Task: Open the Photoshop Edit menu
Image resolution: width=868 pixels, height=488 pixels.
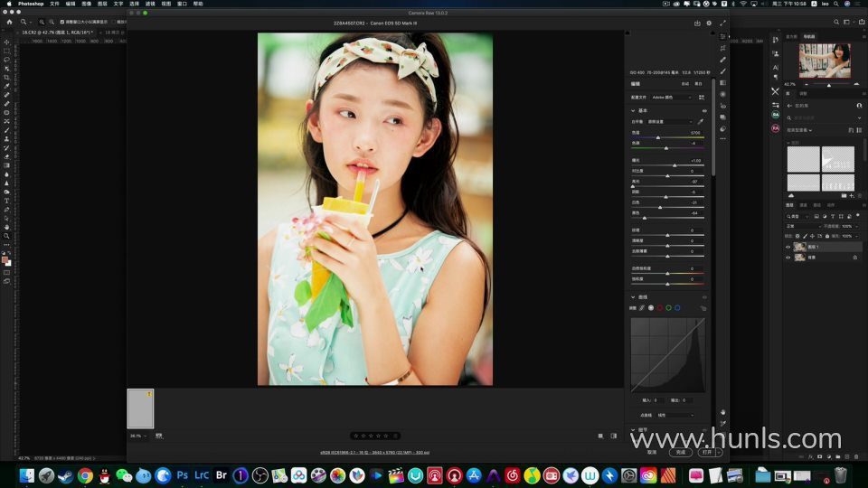Action: coord(71,4)
